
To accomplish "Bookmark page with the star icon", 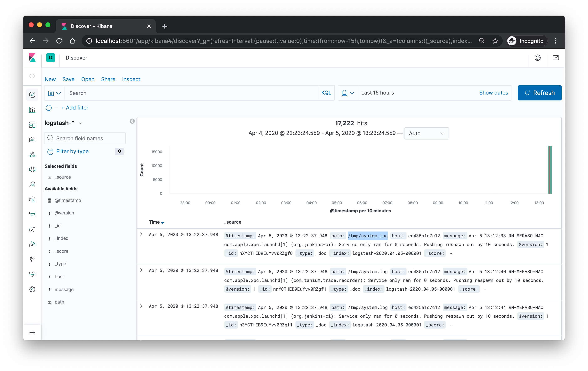I will pyautogui.click(x=495, y=41).
